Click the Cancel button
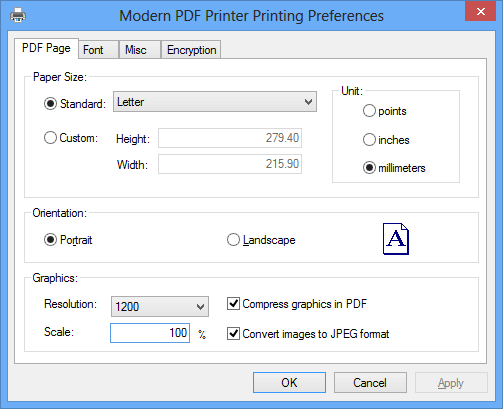This screenshot has width=503, height=409. pos(370,382)
